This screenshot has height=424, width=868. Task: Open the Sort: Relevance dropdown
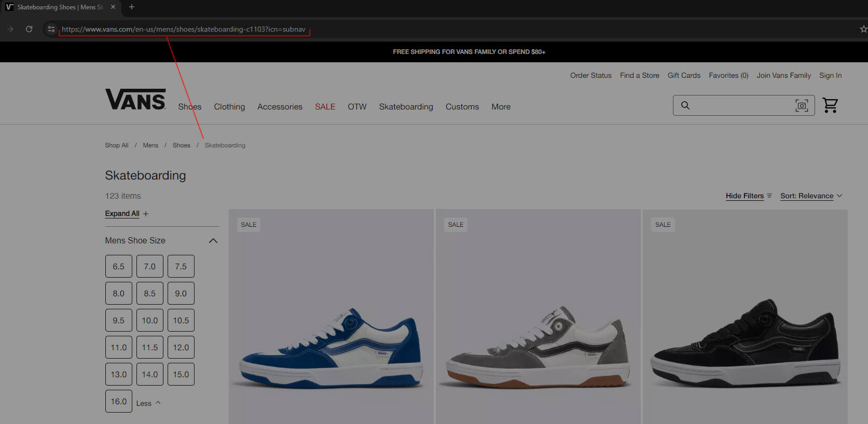[811, 196]
